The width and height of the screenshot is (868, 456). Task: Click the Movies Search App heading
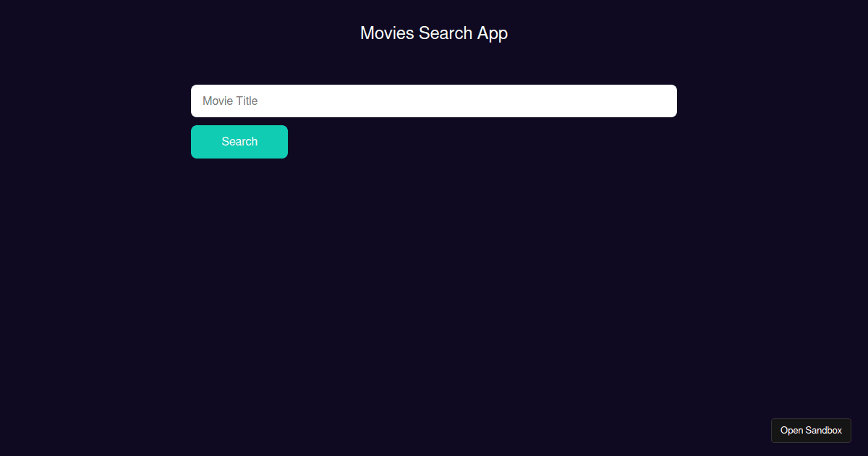pos(433,33)
